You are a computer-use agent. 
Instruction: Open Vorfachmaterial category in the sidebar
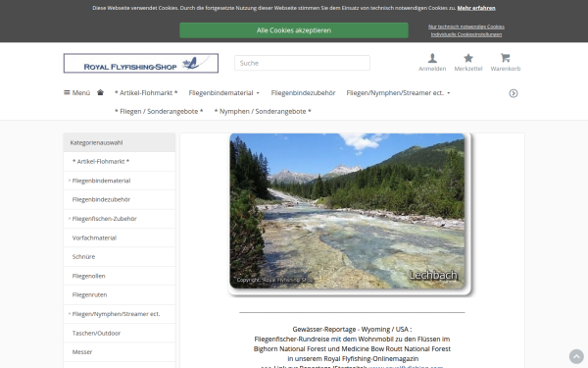[x=120, y=237]
